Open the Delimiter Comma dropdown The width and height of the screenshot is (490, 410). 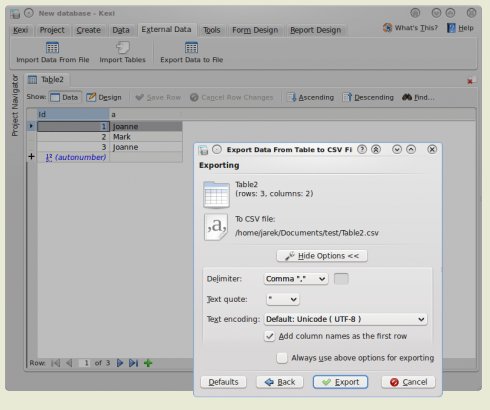coord(296,279)
